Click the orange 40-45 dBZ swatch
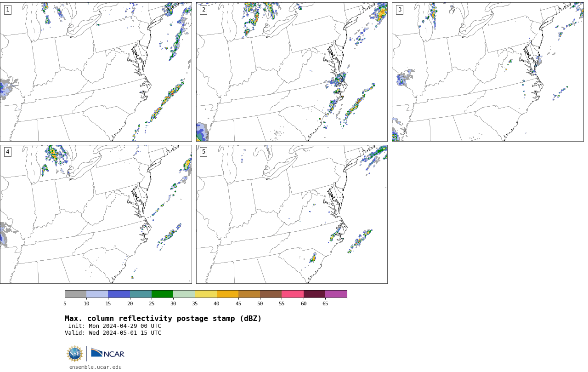The height and width of the screenshot is (372, 588). click(x=227, y=294)
